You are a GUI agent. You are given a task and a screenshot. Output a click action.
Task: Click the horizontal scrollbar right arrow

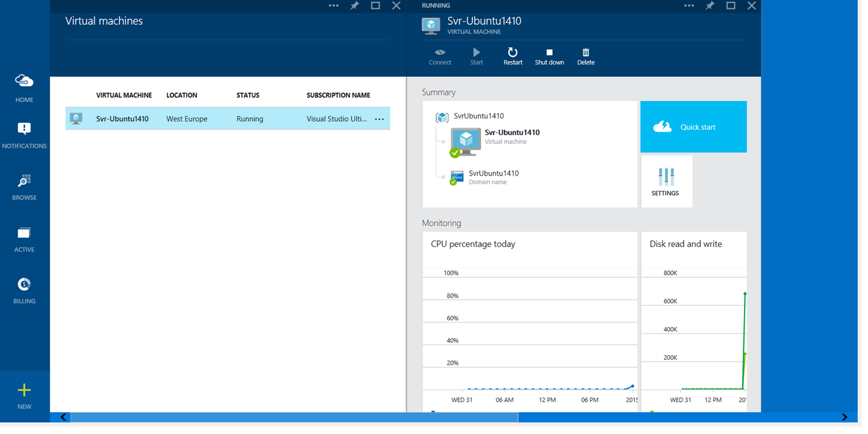[x=844, y=417]
